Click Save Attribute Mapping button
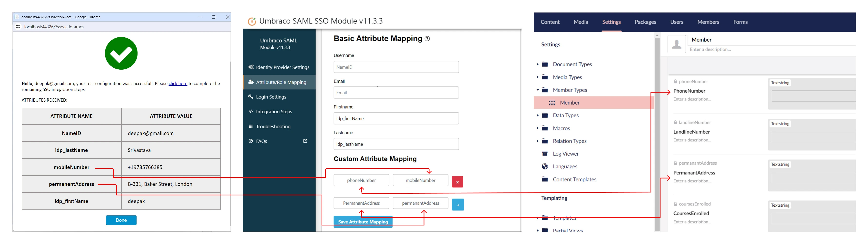Screen dimensions: 868x244 (363, 222)
